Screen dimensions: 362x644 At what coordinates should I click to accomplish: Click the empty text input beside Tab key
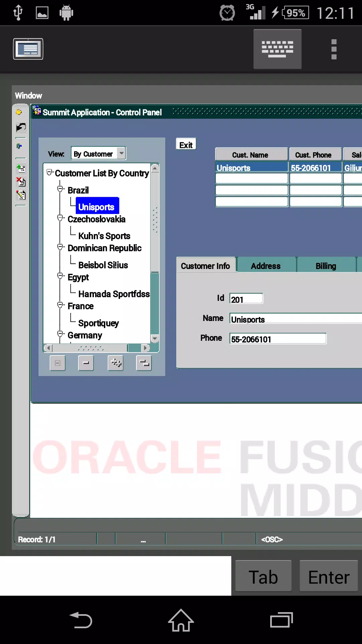coord(116,576)
